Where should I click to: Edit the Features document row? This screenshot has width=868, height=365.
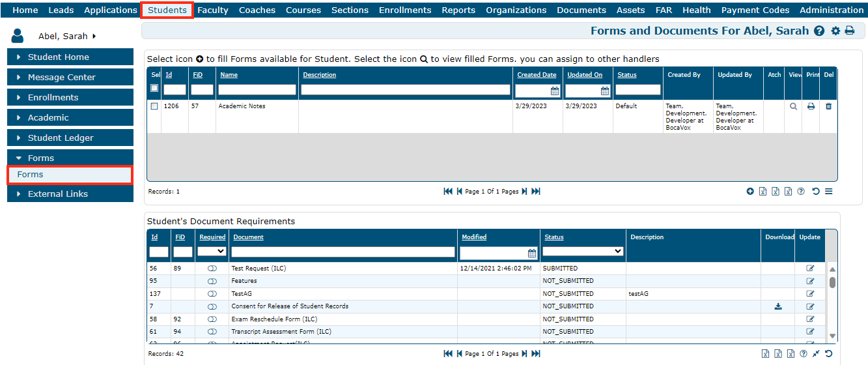810,281
